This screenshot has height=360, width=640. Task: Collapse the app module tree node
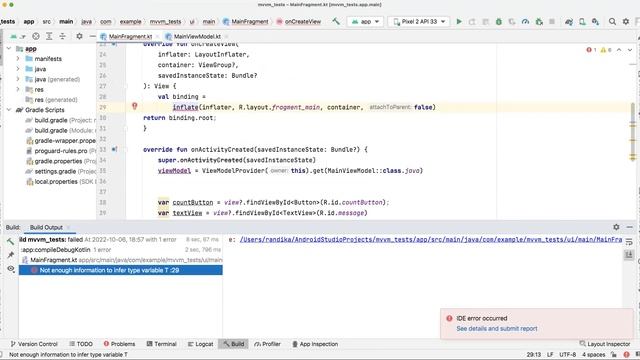[9, 49]
